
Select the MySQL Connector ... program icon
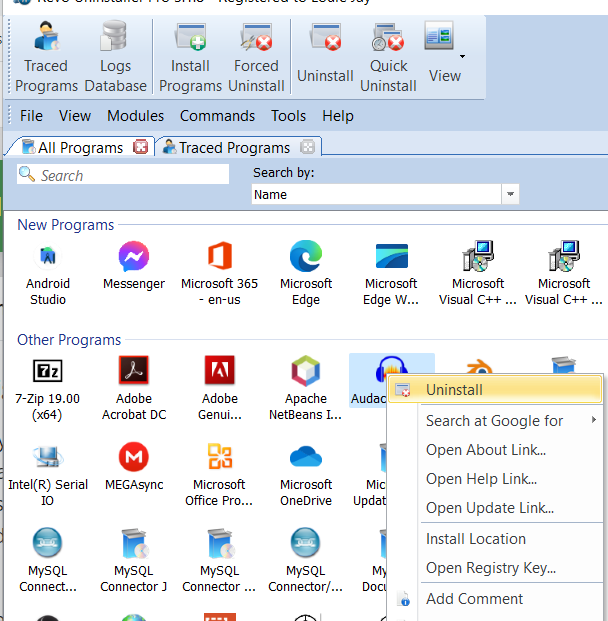(220, 543)
